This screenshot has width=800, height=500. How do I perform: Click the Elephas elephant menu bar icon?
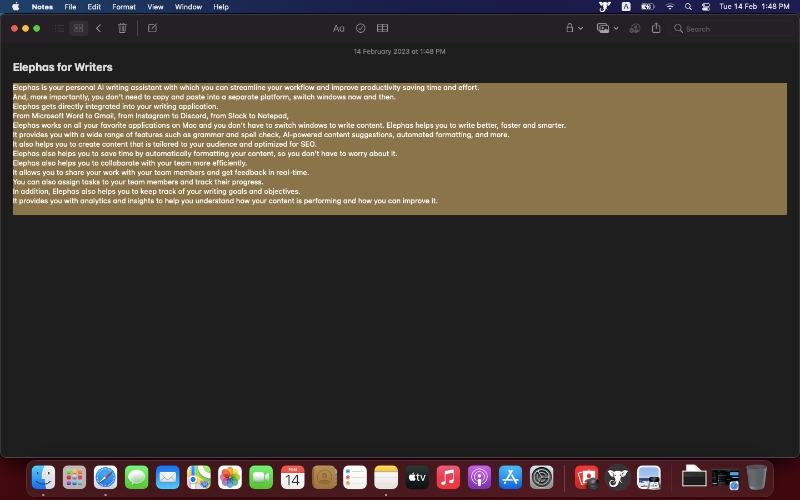pyautogui.click(x=605, y=7)
